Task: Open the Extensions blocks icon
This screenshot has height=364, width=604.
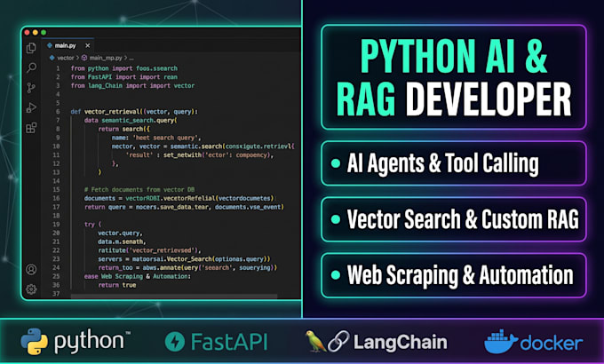Action: [31, 128]
